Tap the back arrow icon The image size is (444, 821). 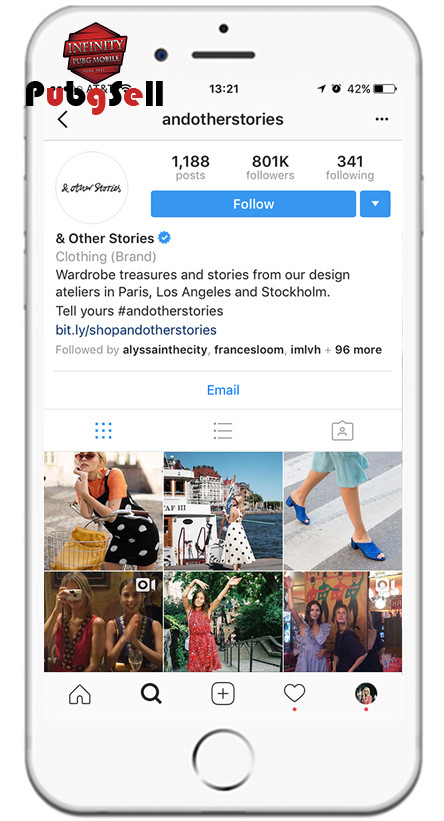(62, 120)
